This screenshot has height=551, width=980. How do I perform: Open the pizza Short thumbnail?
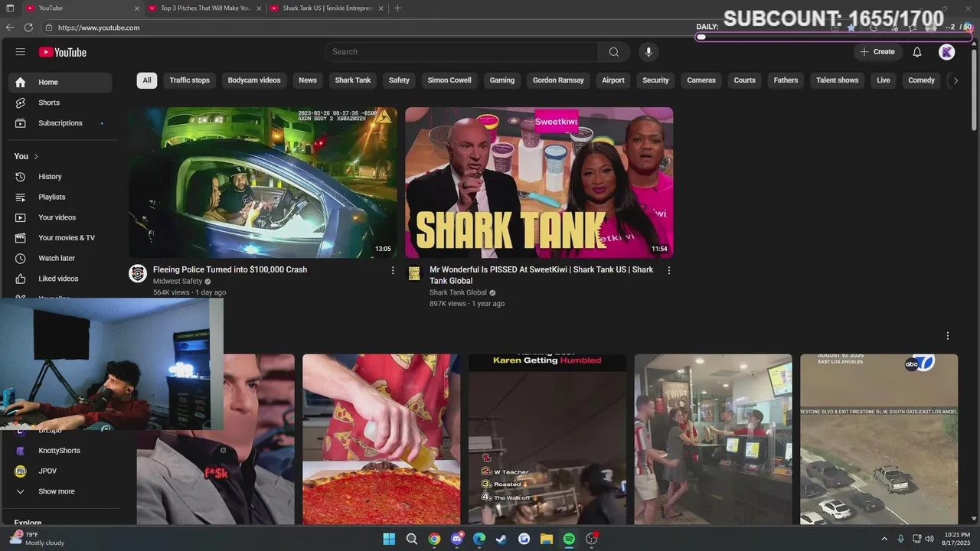pos(381,439)
